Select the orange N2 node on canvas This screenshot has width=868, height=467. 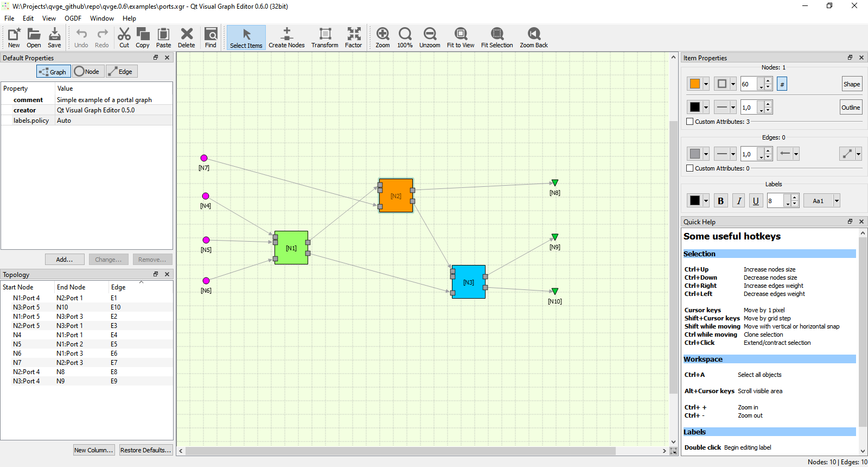pos(396,195)
